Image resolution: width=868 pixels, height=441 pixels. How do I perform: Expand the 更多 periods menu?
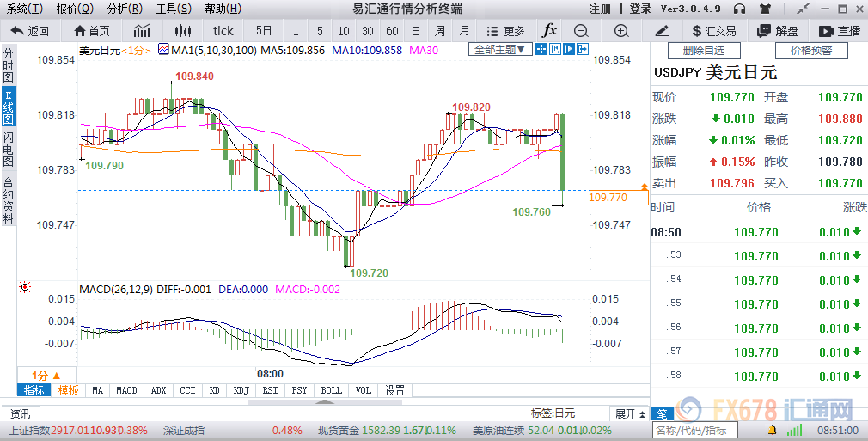[x=509, y=30]
